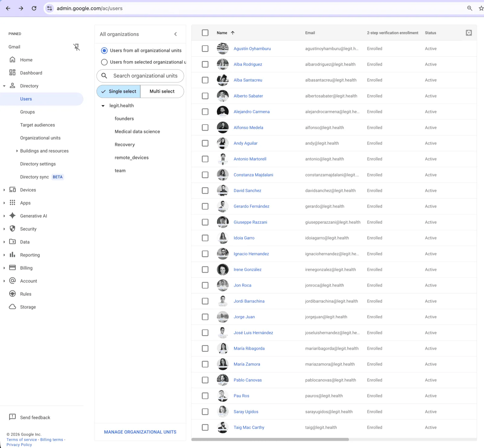This screenshot has width=484, height=448.
Task: Click the Devices sidebar icon
Action: pyautogui.click(x=12, y=190)
